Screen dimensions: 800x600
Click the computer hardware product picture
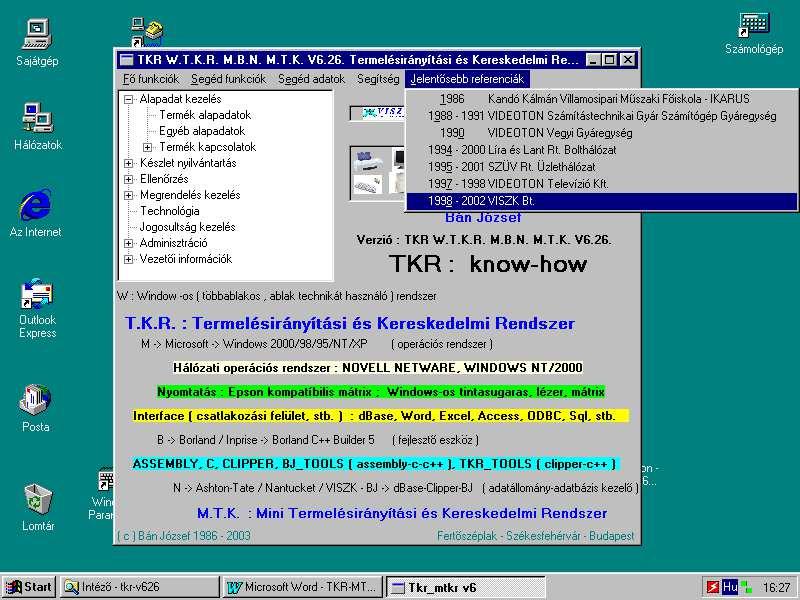378,172
